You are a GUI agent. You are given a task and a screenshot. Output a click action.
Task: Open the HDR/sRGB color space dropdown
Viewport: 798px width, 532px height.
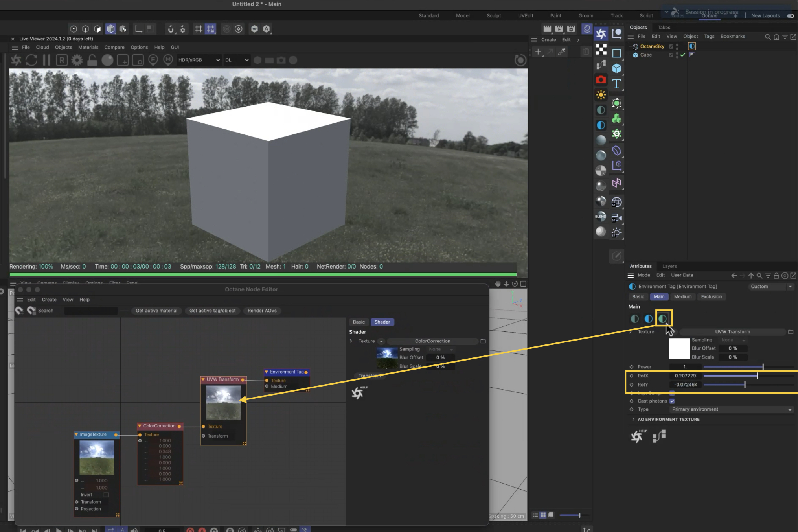[x=199, y=60]
